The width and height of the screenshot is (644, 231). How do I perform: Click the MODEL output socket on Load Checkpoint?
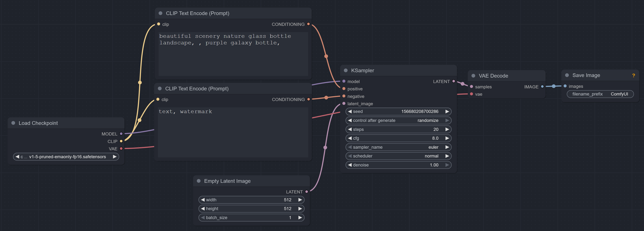pos(121,134)
